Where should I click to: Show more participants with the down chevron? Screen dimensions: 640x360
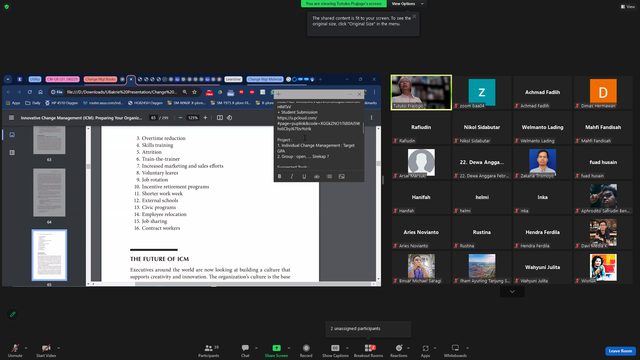[512, 291]
